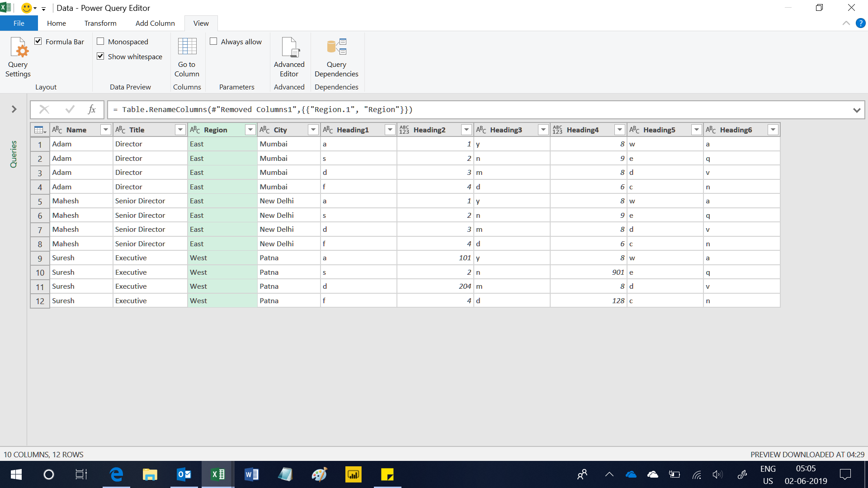Open the Heading6 column filter dropdown

(773, 130)
